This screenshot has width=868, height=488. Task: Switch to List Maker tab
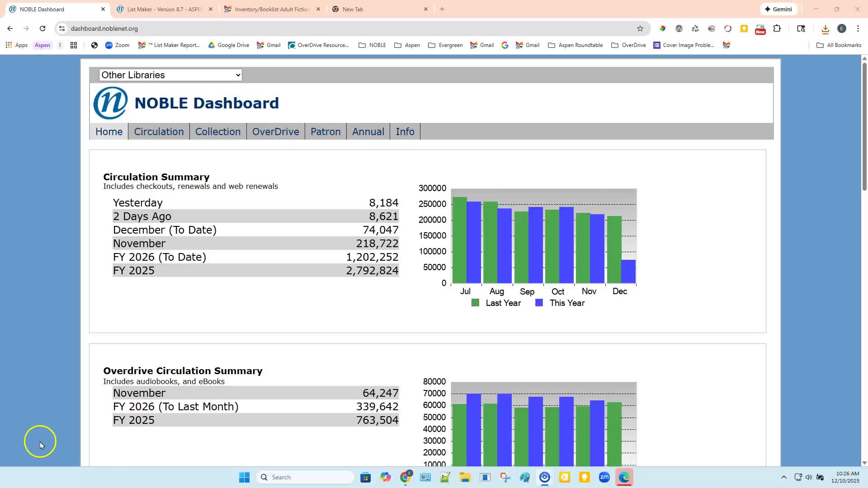164,9
